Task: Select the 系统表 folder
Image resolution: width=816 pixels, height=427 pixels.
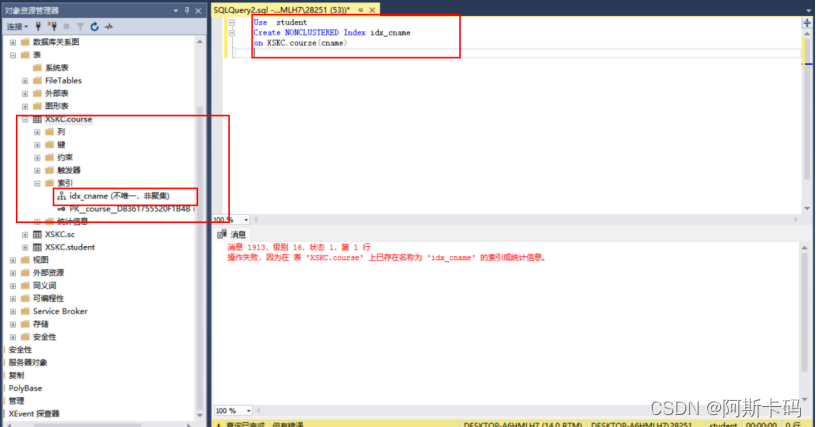Action: point(56,68)
